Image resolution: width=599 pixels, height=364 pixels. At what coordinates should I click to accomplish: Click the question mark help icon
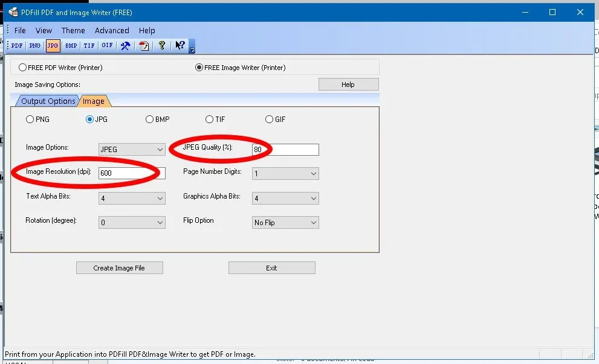tap(162, 45)
